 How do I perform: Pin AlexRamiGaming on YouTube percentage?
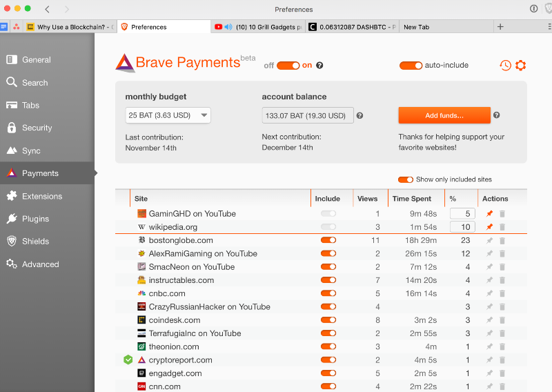tap(489, 253)
